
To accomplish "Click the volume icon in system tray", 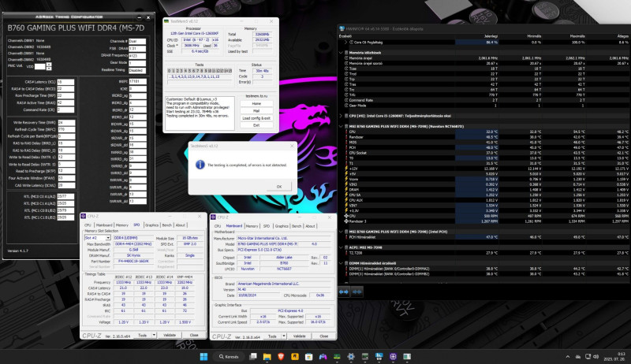I will [596, 357].
